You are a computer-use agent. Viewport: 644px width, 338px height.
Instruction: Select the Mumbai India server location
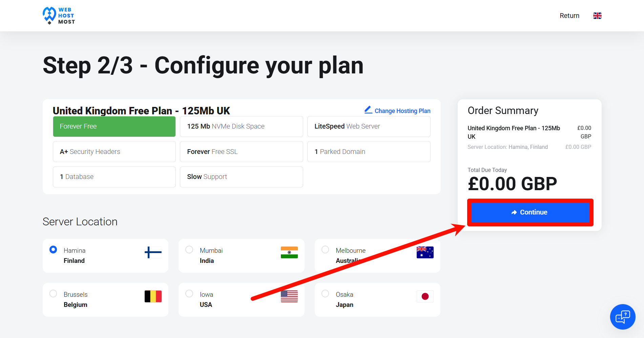point(189,250)
